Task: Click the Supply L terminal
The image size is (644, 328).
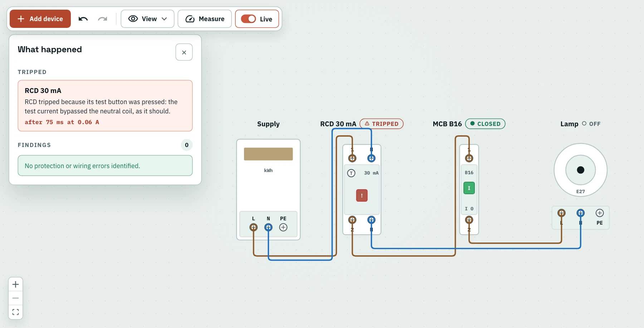Action: click(x=253, y=227)
